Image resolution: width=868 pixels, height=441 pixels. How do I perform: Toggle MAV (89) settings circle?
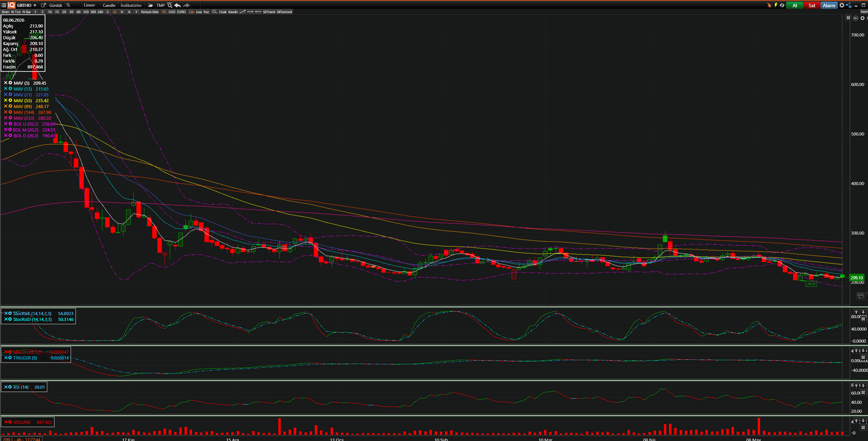click(10, 106)
